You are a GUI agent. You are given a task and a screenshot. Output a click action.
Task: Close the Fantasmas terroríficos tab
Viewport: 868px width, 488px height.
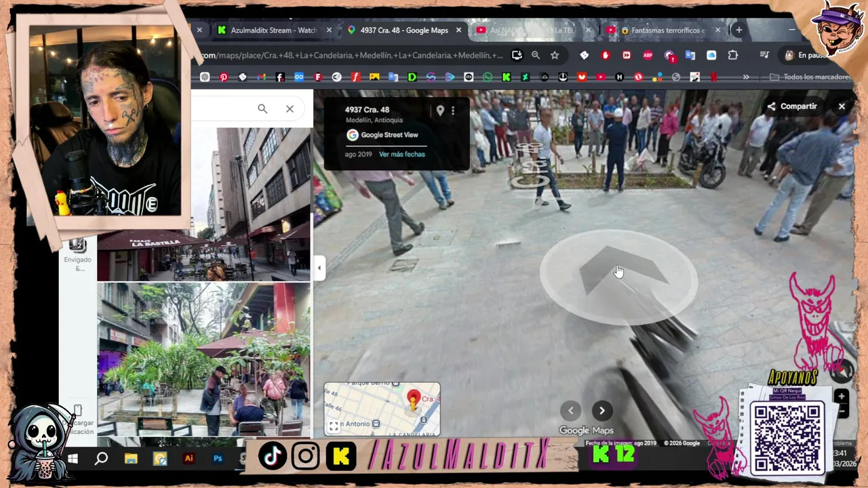pos(717,30)
